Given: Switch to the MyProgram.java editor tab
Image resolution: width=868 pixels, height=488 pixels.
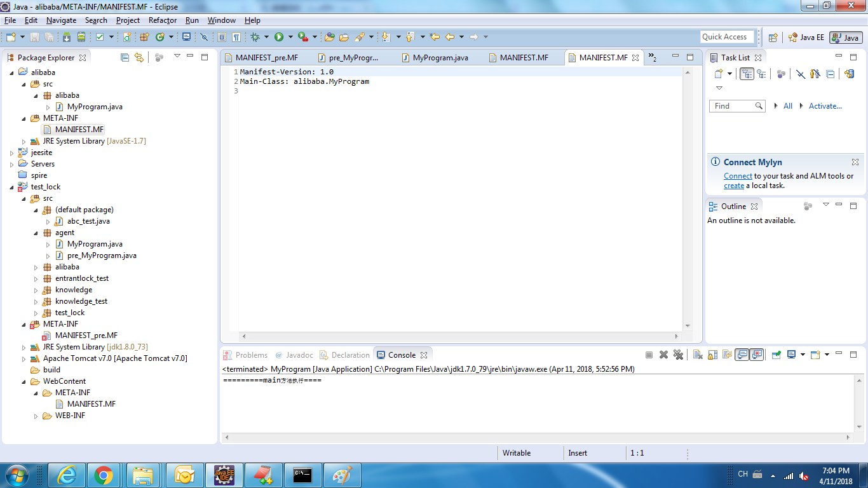Looking at the screenshot, I should 435,58.
